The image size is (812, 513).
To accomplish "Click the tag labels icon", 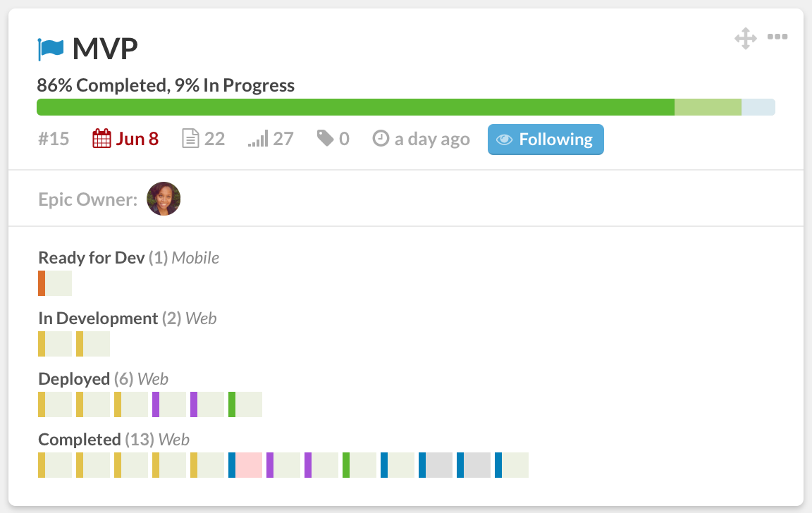I will (x=325, y=138).
